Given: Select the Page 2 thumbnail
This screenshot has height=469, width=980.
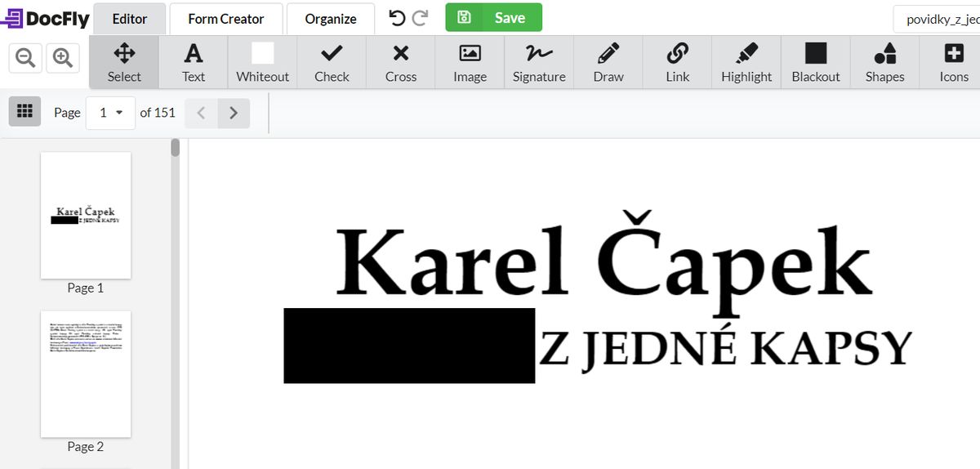Looking at the screenshot, I should tap(86, 374).
